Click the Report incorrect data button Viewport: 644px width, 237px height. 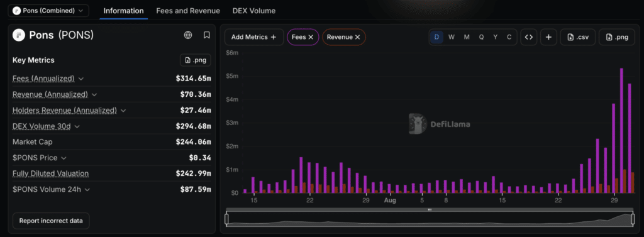51,221
